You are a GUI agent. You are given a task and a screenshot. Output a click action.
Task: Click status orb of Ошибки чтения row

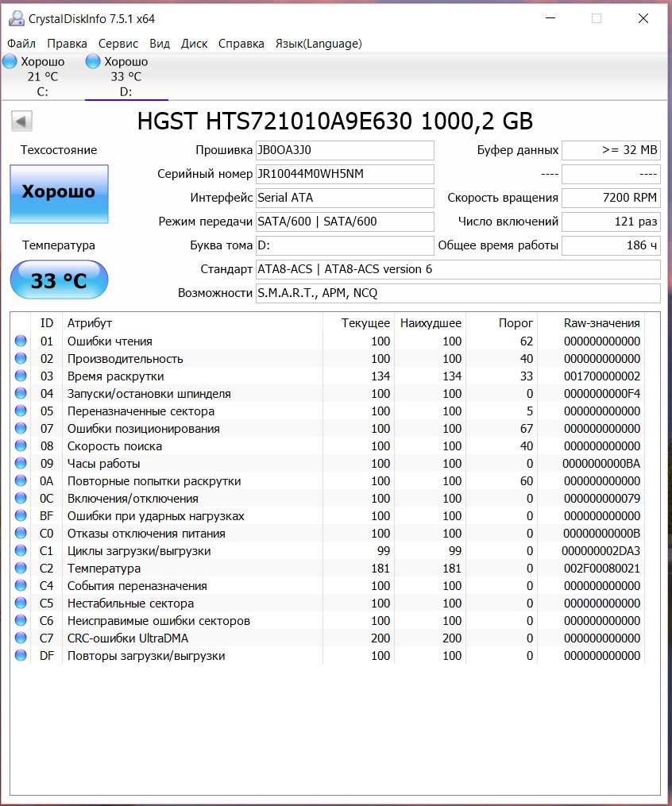point(21,341)
